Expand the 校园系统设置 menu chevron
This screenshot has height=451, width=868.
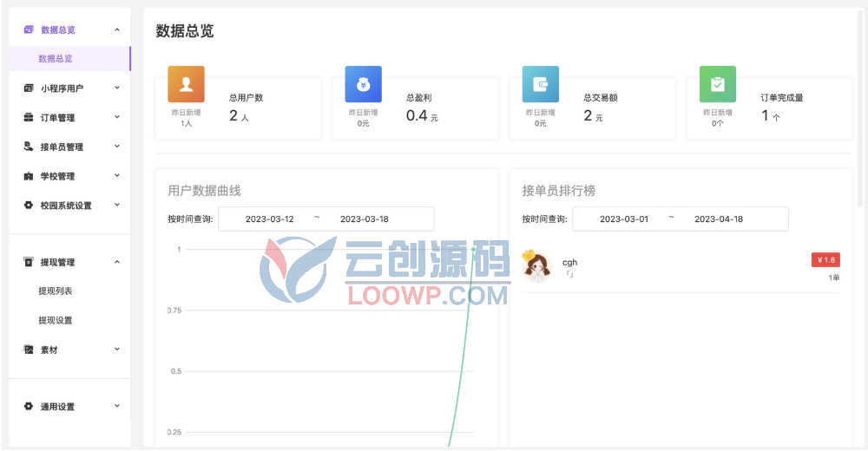click(117, 206)
